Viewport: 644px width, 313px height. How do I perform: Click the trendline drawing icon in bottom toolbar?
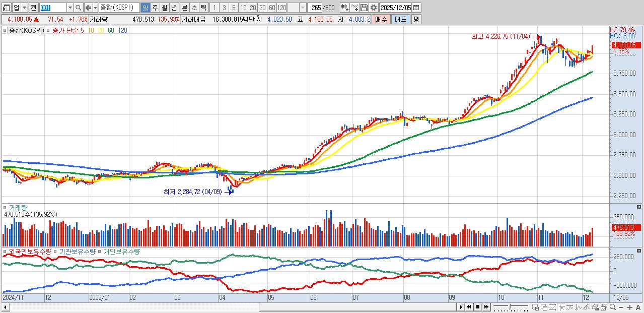pos(587,307)
